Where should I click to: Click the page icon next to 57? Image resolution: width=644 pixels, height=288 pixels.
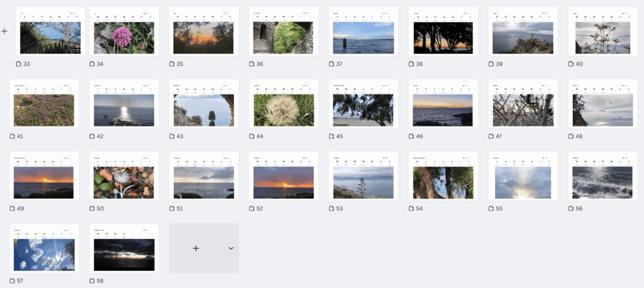(13, 281)
